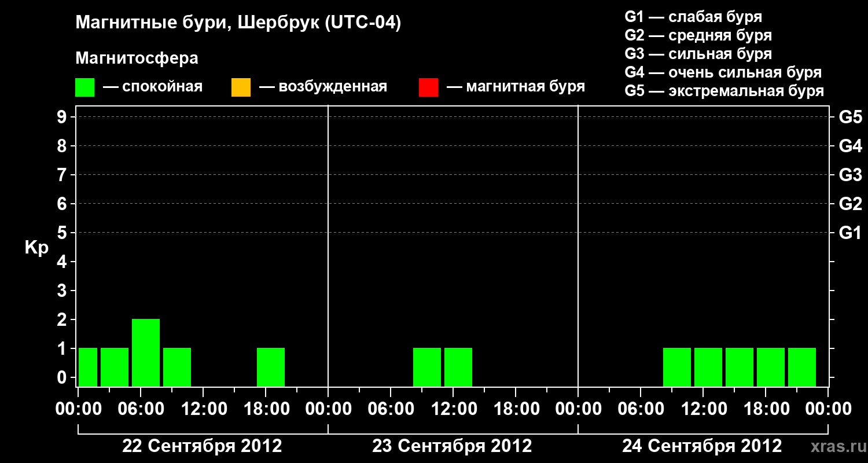The height and width of the screenshot is (463, 868).
Task: Click the 18:00 time label for 22 September
Action: (x=266, y=409)
